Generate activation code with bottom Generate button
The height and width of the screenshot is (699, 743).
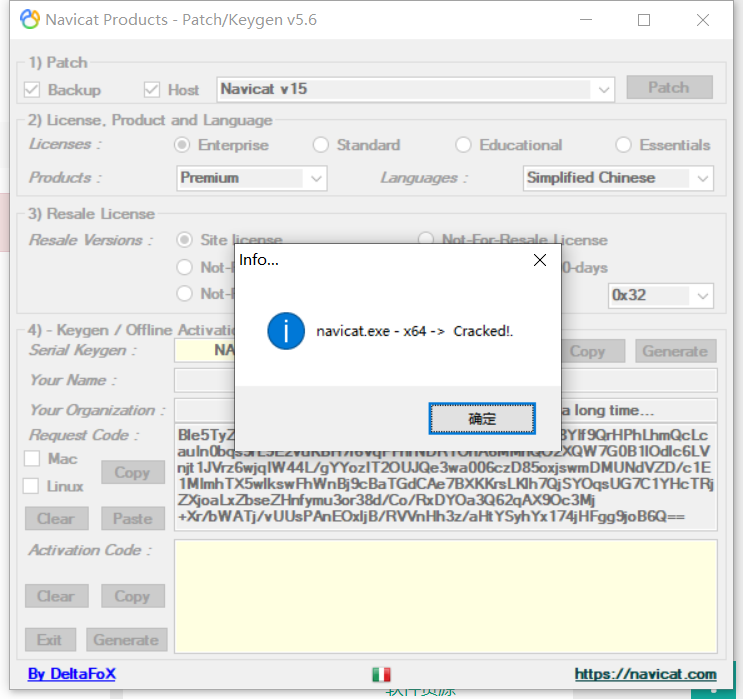tap(127, 640)
